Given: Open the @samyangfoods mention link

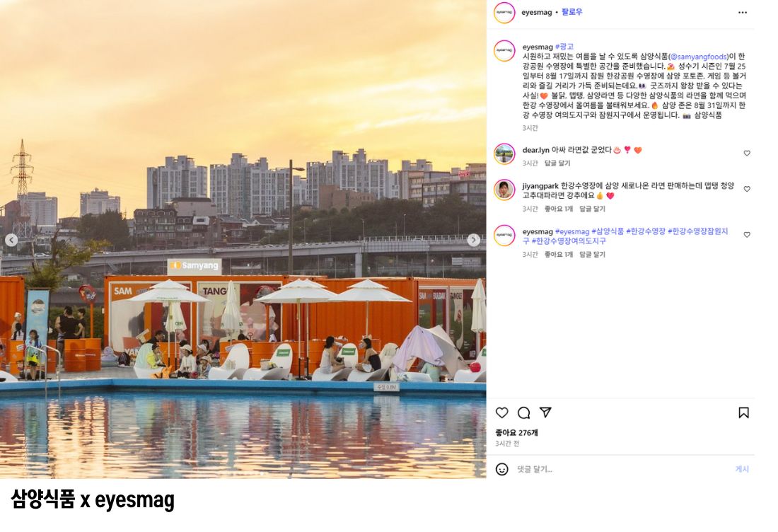Looking at the screenshot, I should pyautogui.click(x=698, y=57).
